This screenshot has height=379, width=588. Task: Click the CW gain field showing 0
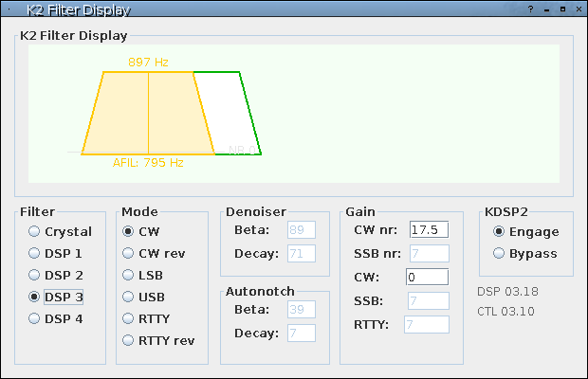(428, 277)
